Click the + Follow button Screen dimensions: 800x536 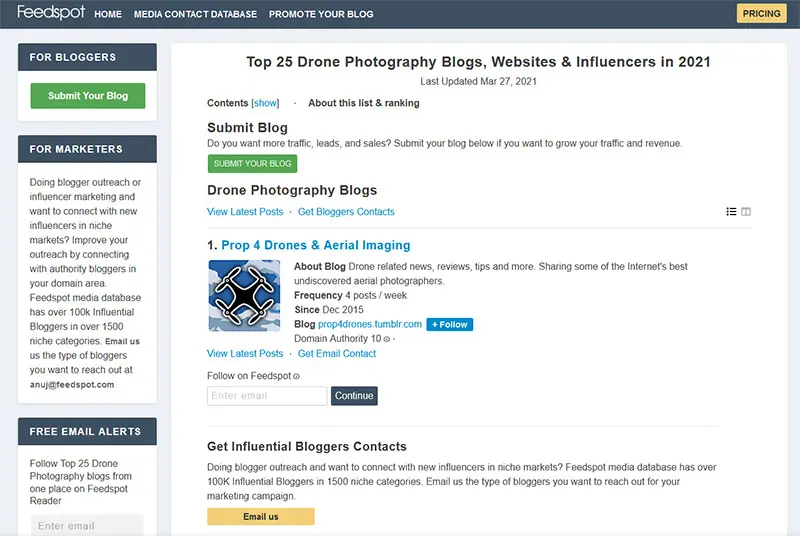pos(449,324)
